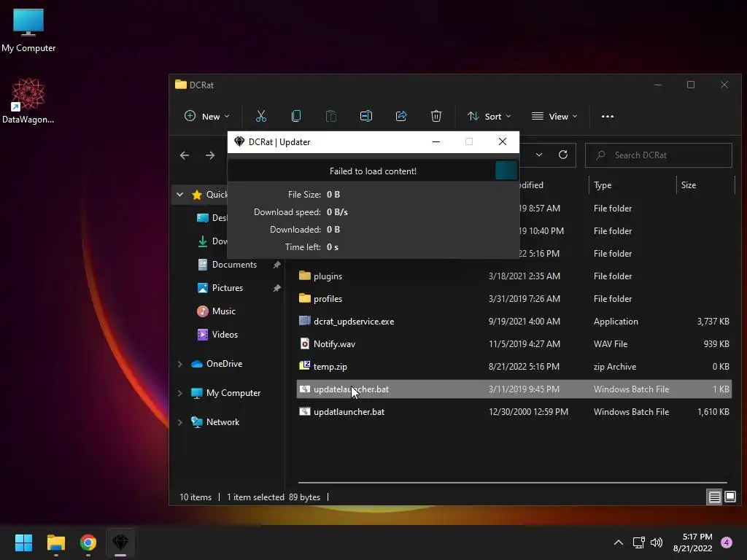This screenshot has height=560, width=747.
Task: Open Videos in the sidebar
Action: tap(225, 334)
